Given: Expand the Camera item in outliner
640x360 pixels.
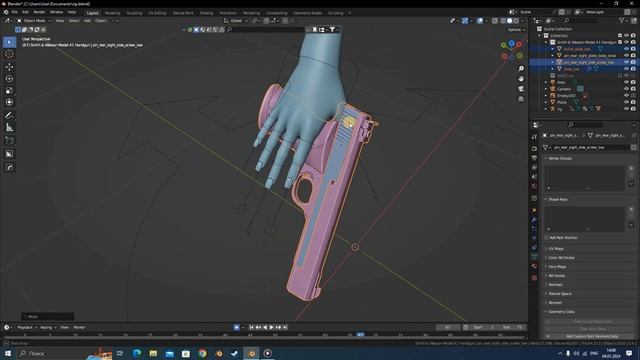Looking at the screenshot, I should (546, 89).
